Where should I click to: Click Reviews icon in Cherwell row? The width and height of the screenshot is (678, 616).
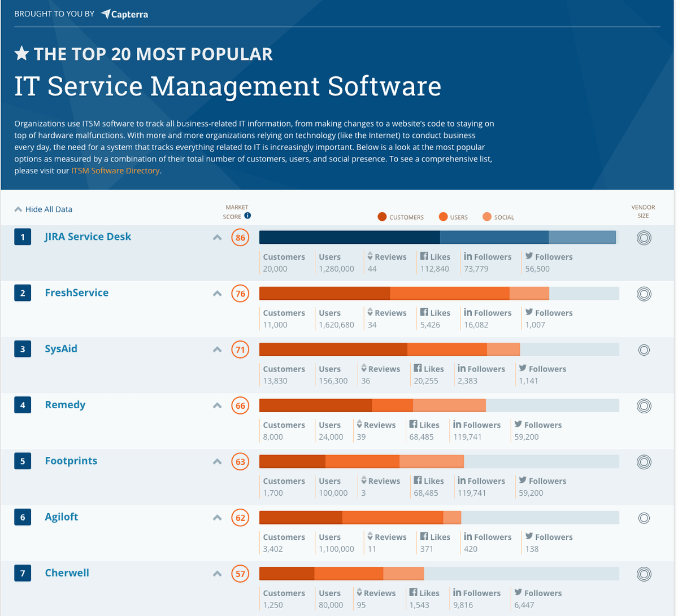(x=359, y=592)
